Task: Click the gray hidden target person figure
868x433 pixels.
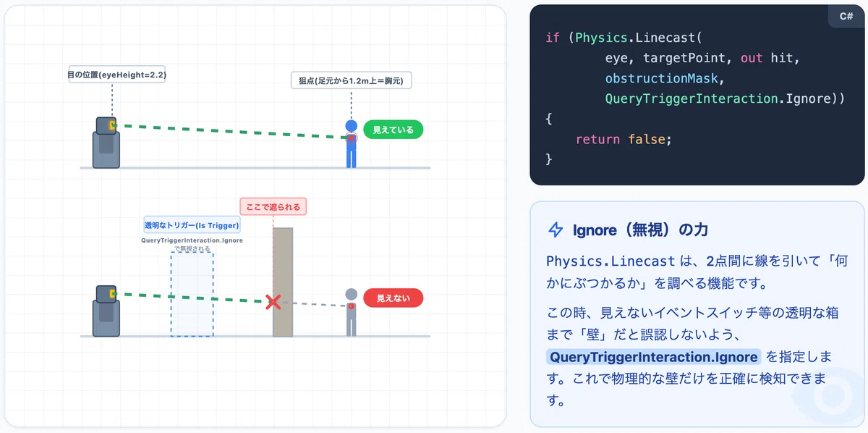Action: pyautogui.click(x=351, y=312)
